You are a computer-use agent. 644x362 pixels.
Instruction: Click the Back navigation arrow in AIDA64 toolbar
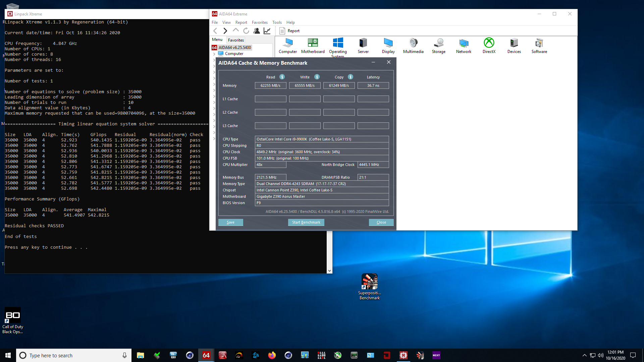[215, 31]
